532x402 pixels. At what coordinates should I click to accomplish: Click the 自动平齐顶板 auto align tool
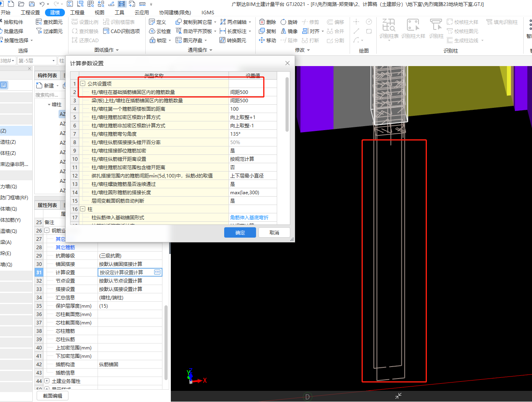[x=196, y=31]
